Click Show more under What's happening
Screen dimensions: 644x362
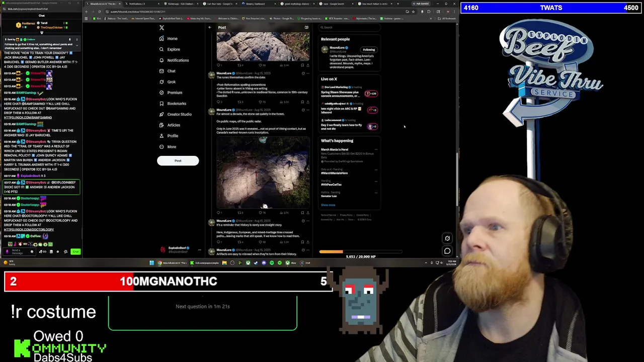[x=328, y=205]
